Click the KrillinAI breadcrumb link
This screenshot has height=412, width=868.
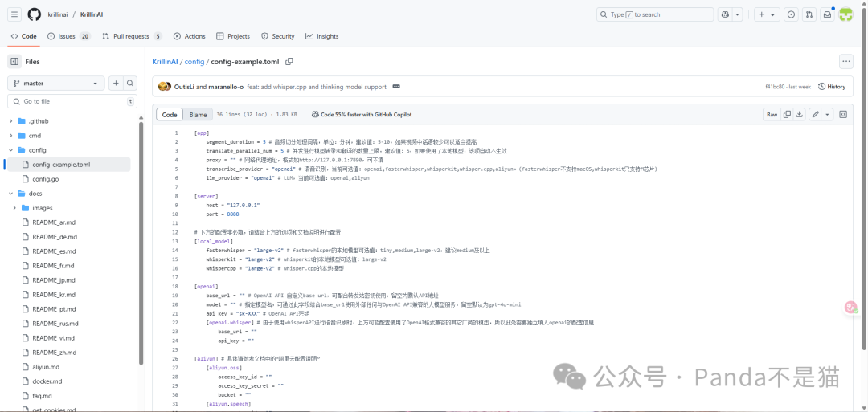click(165, 61)
